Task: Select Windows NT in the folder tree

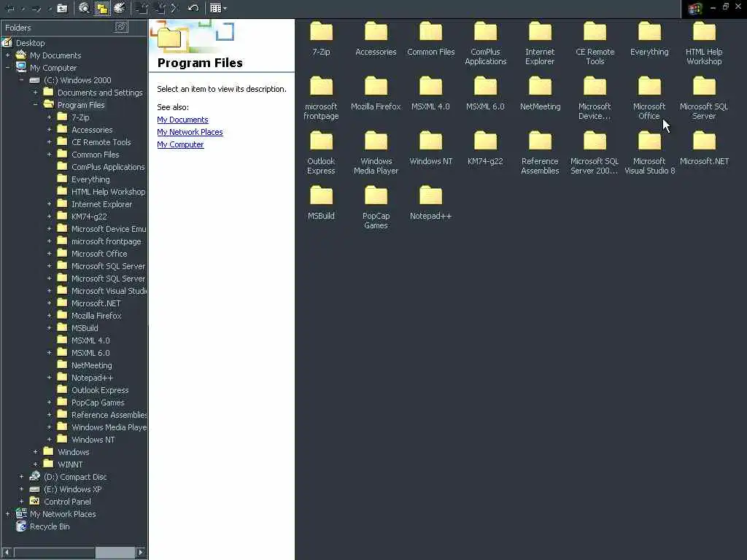Action: click(x=93, y=440)
